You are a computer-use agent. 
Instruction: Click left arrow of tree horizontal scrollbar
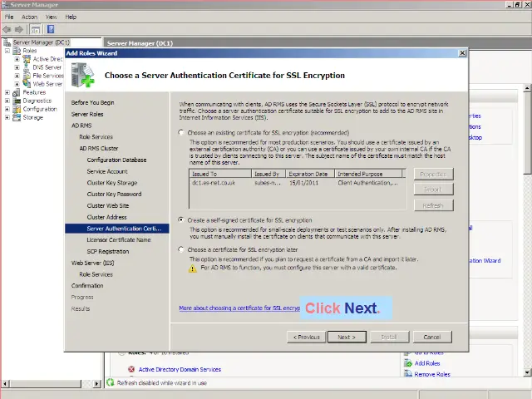click(x=5, y=384)
